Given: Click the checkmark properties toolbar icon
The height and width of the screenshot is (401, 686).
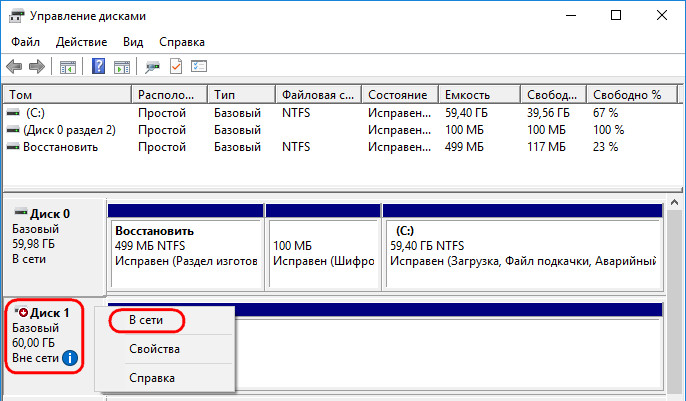Looking at the screenshot, I should pyautogui.click(x=176, y=66).
